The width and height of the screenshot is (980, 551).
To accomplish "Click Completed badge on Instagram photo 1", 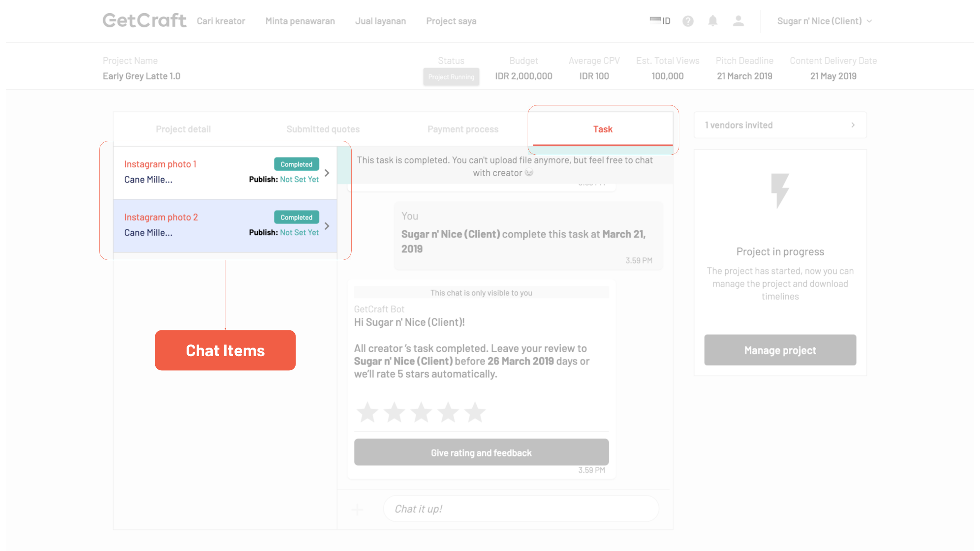I will 296,164.
